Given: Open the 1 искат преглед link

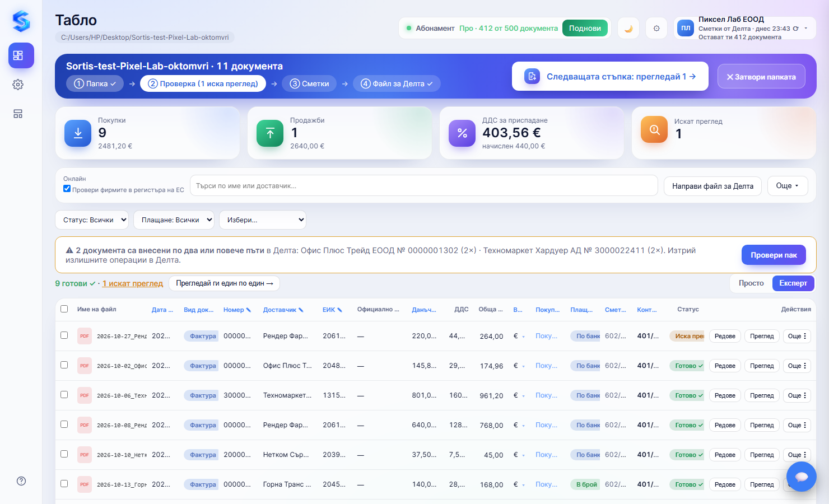Looking at the screenshot, I should [x=133, y=283].
